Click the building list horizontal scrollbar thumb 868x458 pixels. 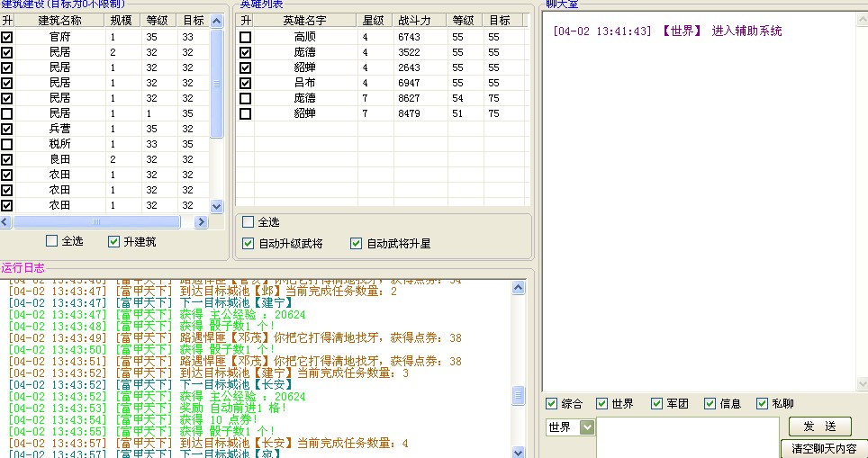click(x=97, y=222)
